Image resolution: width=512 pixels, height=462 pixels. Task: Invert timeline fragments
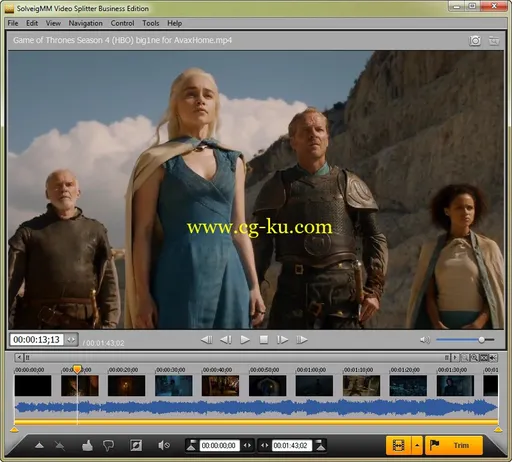(x=136, y=445)
